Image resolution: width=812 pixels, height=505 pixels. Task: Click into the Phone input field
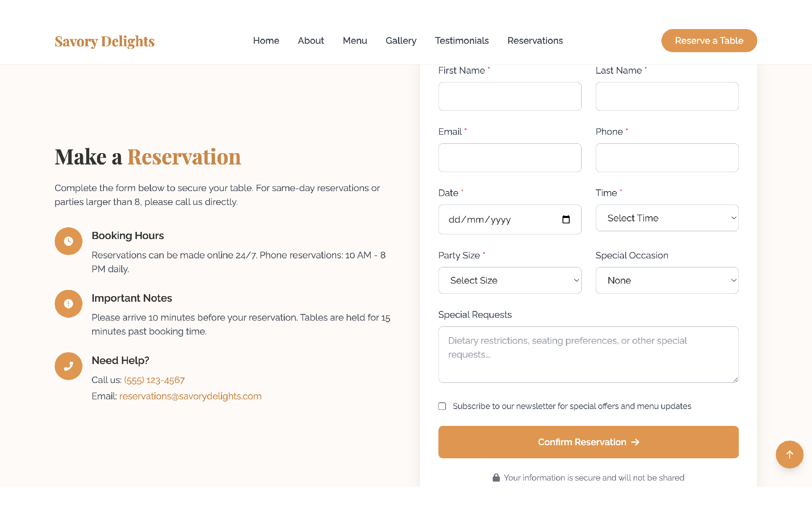[x=667, y=158]
